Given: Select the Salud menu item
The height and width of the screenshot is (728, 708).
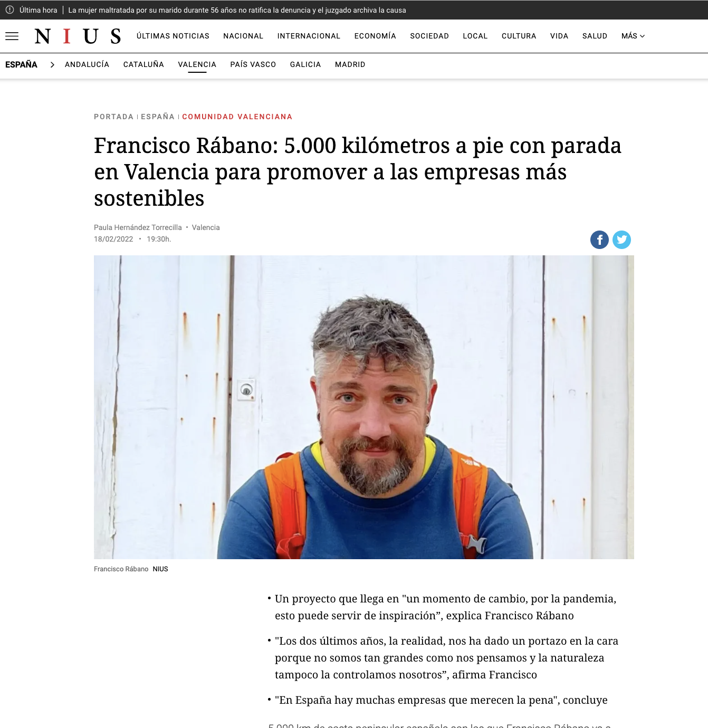Looking at the screenshot, I should [x=595, y=36].
